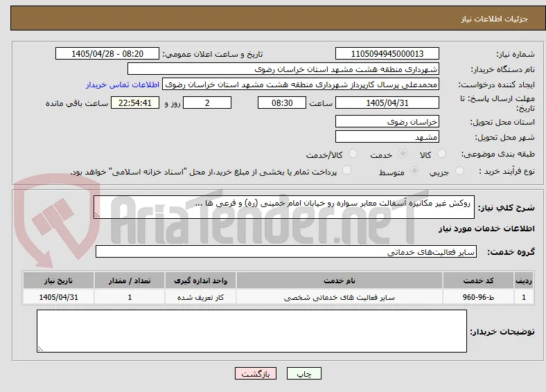Click the unit cell کار تعریف شده
The width and height of the screenshot is (546, 392).
200,297
